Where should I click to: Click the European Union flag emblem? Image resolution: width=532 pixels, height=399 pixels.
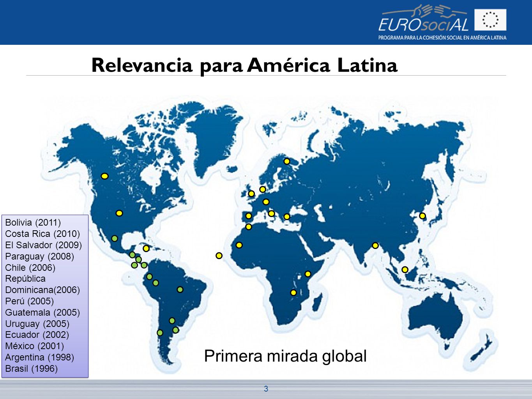pyautogui.click(x=490, y=20)
